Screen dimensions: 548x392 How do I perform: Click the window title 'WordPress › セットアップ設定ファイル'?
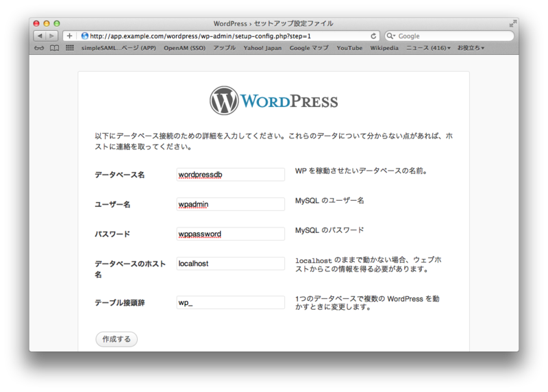[x=273, y=23]
